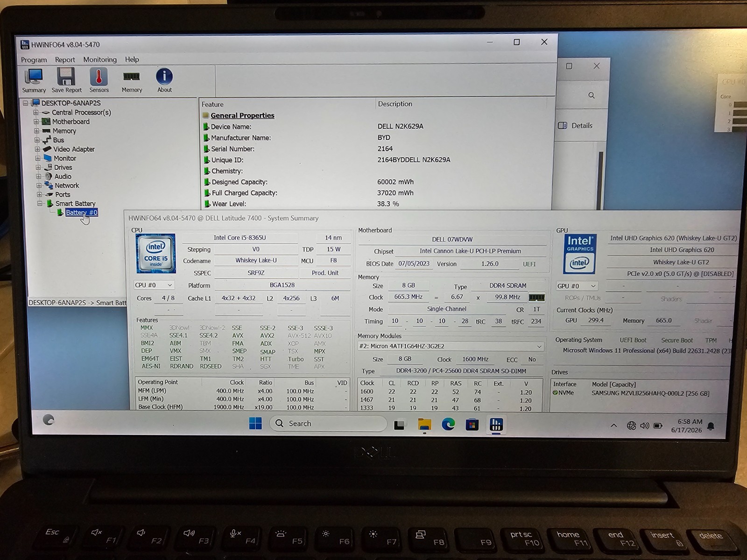
Task: Click the green NVMe status icon
Action: (x=555, y=393)
